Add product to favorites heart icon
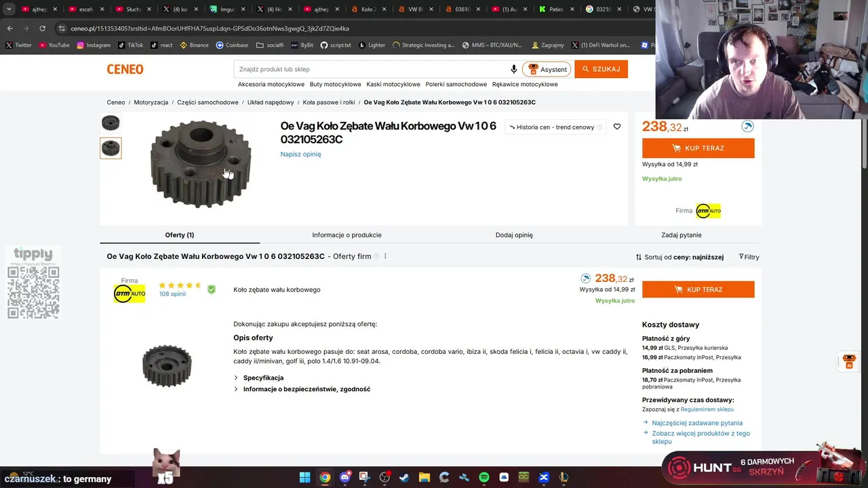The height and width of the screenshot is (488, 868). (x=617, y=127)
